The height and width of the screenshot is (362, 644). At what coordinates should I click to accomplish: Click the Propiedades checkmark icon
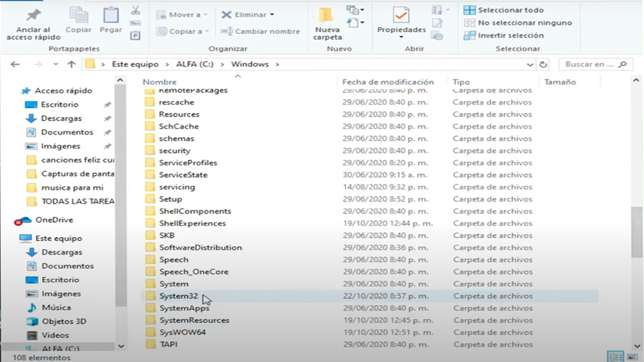pos(401,15)
